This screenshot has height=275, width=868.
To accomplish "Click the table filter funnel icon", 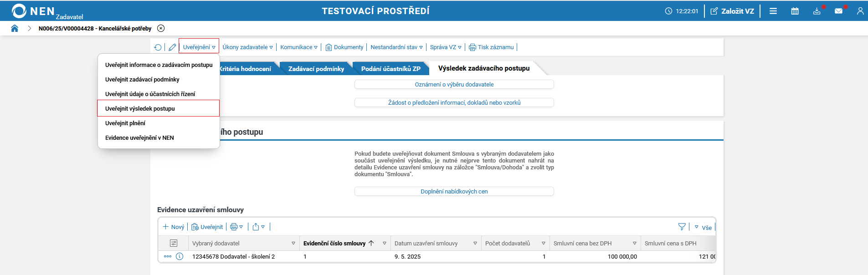I will point(682,227).
